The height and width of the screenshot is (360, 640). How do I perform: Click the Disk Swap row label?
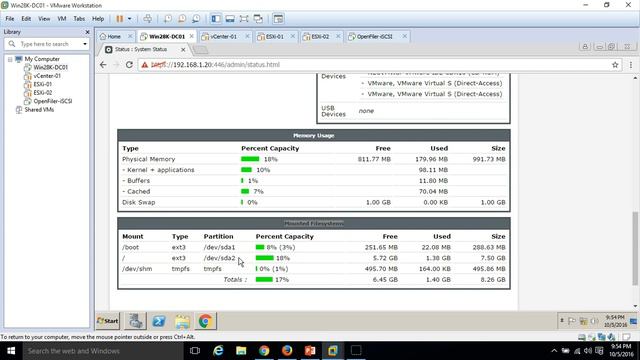coord(138,202)
